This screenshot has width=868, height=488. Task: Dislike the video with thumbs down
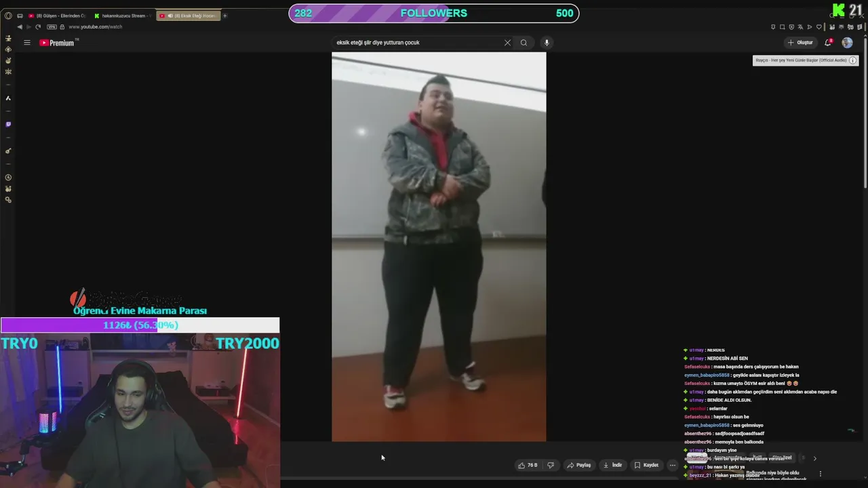[551, 465]
